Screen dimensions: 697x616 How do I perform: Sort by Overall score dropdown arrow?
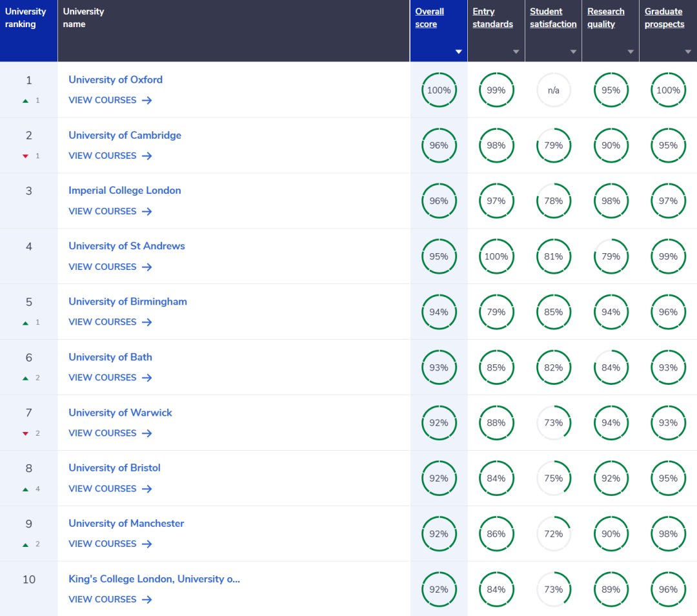tap(459, 52)
